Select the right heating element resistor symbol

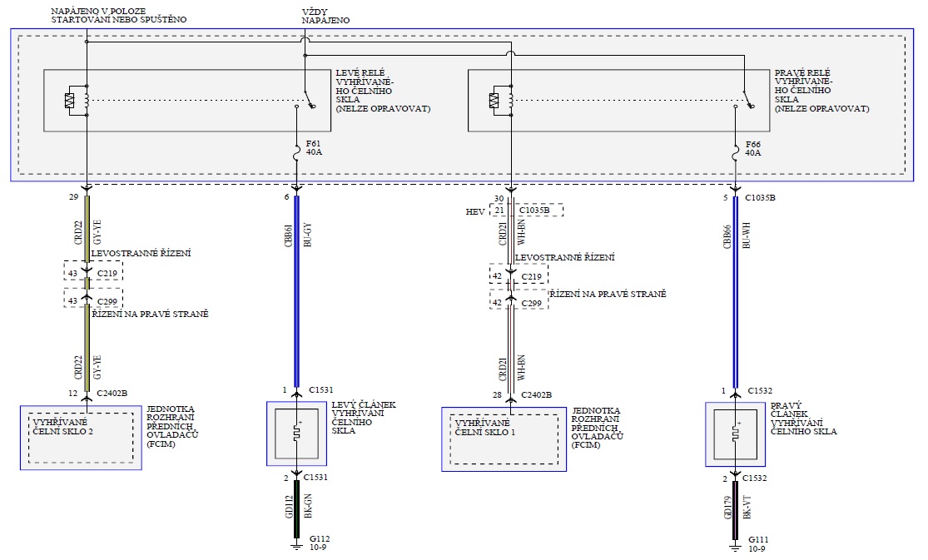click(x=736, y=434)
